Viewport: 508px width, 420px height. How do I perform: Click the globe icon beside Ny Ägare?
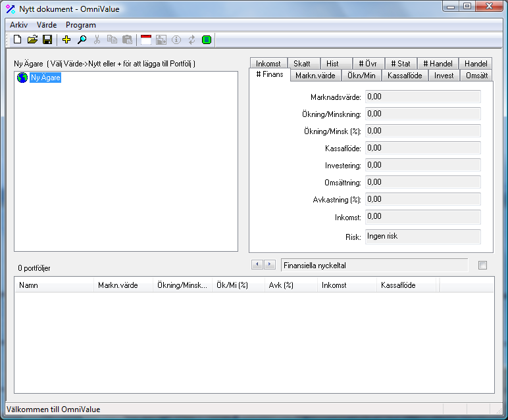(22, 78)
